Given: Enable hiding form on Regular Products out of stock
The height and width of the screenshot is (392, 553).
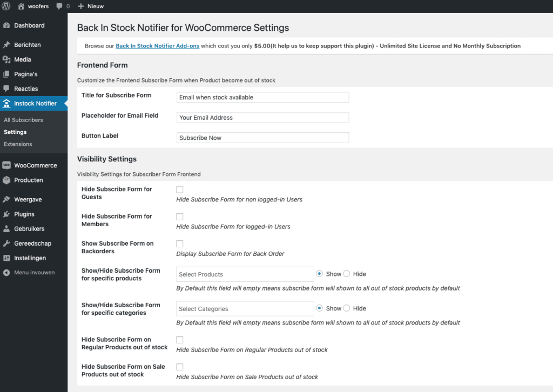Looking at the screenshot, I should pos(179,340).
